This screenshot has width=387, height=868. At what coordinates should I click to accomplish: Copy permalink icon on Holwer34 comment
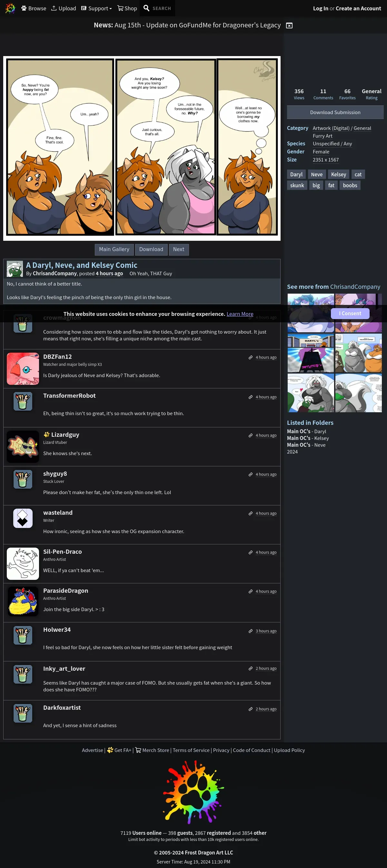pyautogui.click(x=250, y=631)
